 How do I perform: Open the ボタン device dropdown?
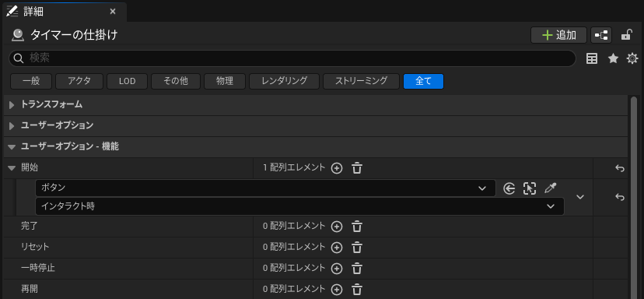coord(265,188)
